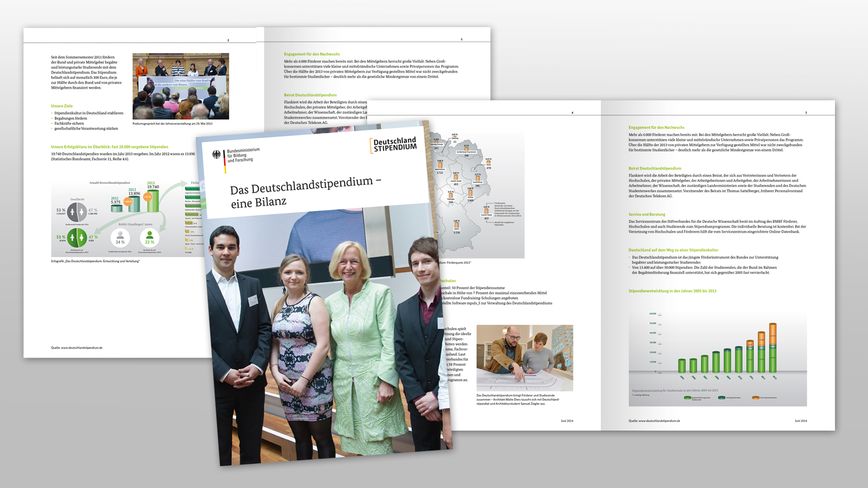Click the Hamburg marker showing 51

(455, 138)
